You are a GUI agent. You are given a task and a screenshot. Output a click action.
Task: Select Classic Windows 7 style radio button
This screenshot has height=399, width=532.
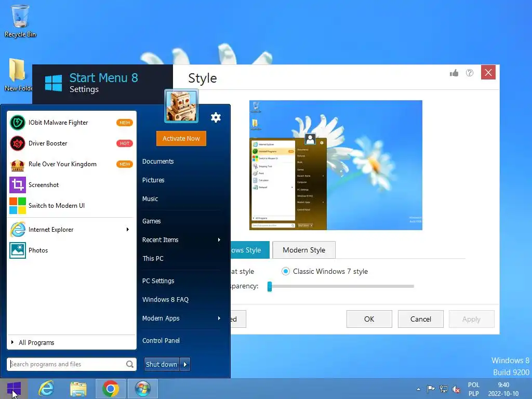point(286,271)
